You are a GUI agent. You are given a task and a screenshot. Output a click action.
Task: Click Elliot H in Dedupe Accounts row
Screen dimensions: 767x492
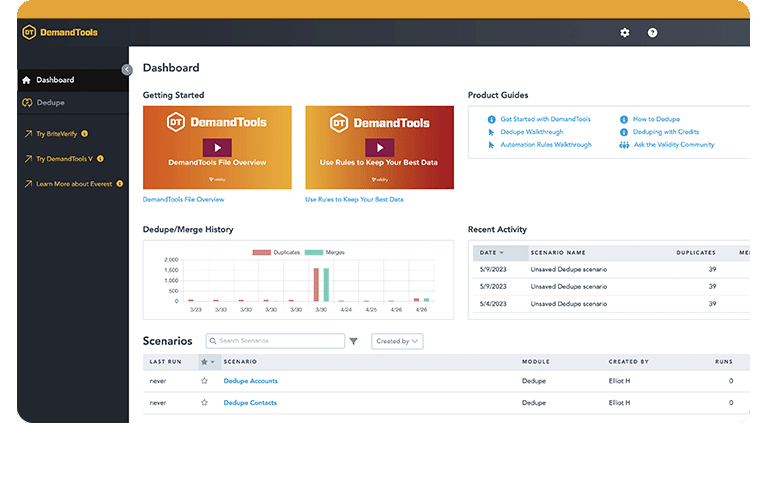[x=619, y=381]
